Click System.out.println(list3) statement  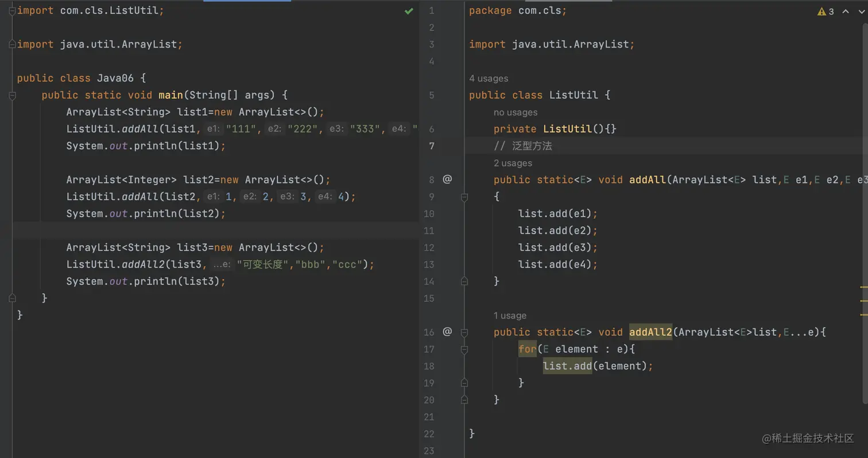pos(146,281)
